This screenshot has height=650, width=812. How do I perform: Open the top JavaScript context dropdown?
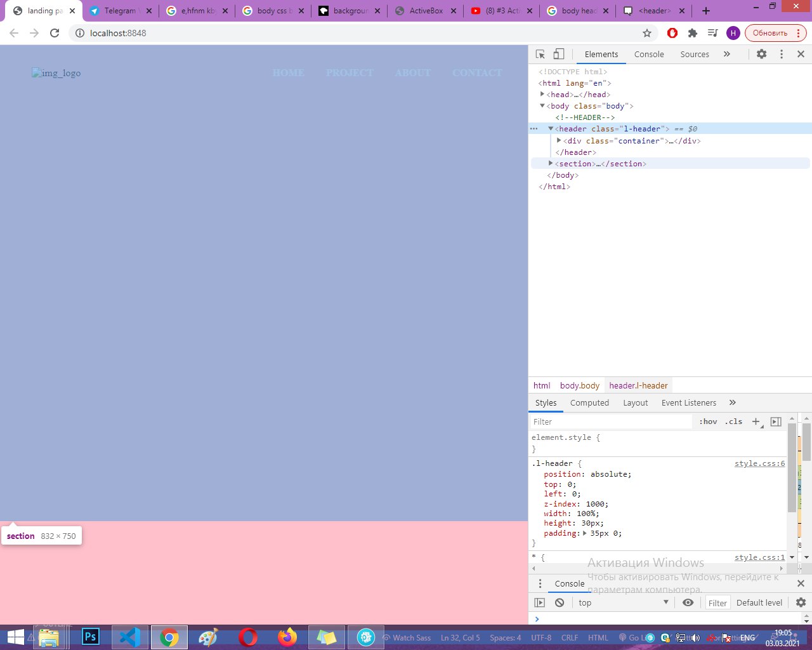pos(623,602)
